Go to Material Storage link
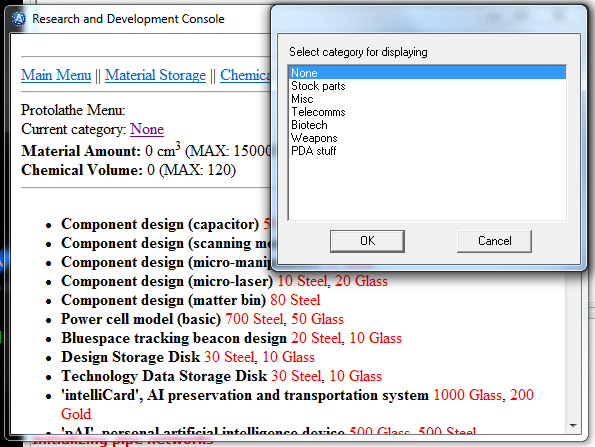This screenshot has height=447, width=595. tap(156, 75)
